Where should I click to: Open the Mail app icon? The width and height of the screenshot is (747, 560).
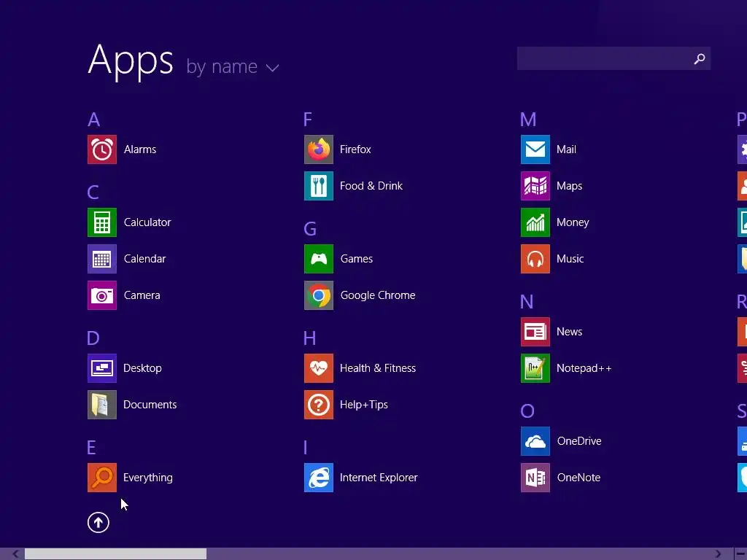coord(535,149)
